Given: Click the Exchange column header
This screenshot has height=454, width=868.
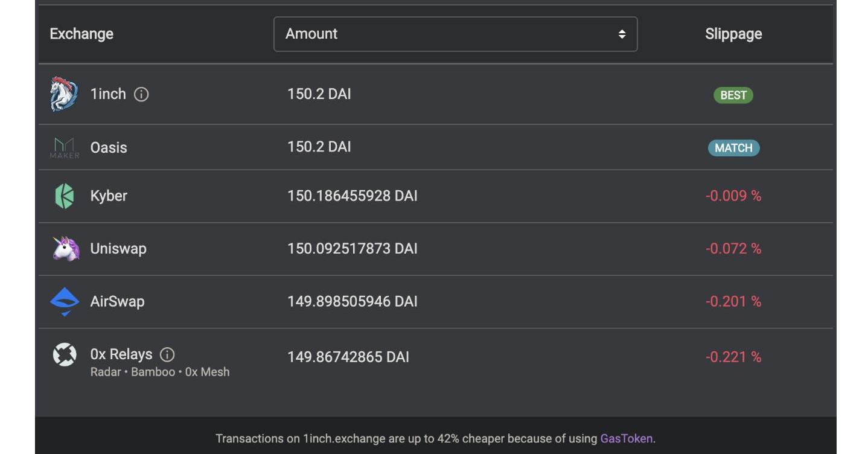Looking at the screenshot, I should 81,34.
